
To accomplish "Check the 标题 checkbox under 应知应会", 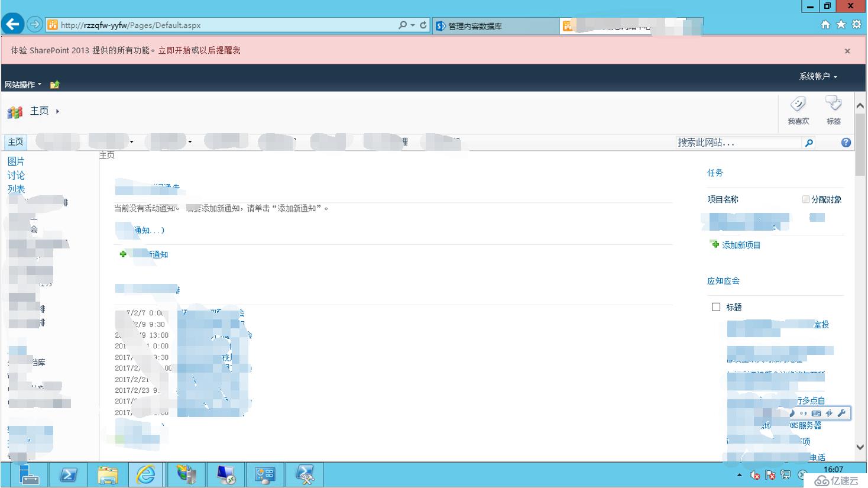I will point(716,307).
